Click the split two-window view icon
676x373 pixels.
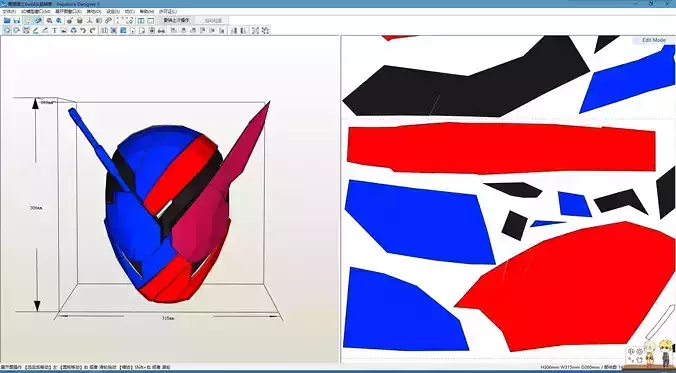click(141, 20)
